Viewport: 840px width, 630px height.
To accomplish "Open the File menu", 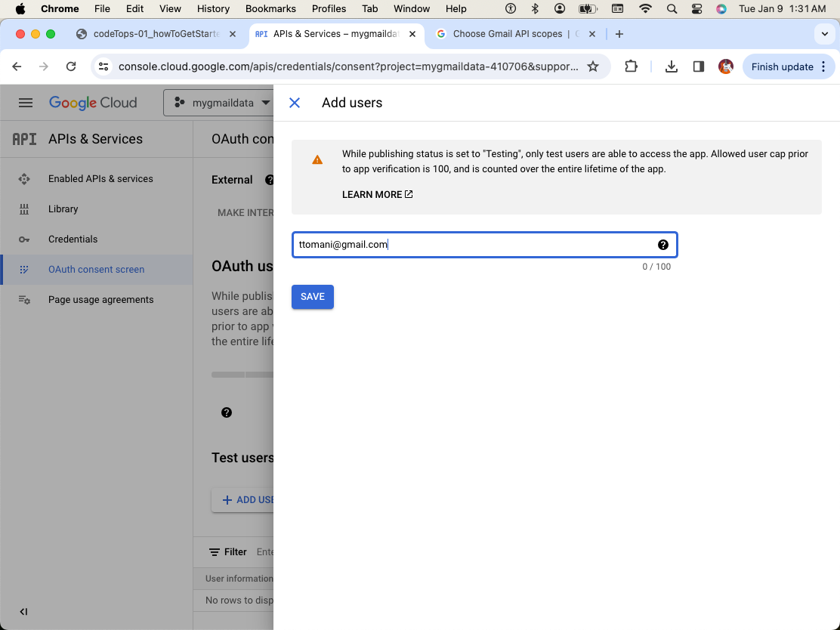I will click(x=102, y=8).
